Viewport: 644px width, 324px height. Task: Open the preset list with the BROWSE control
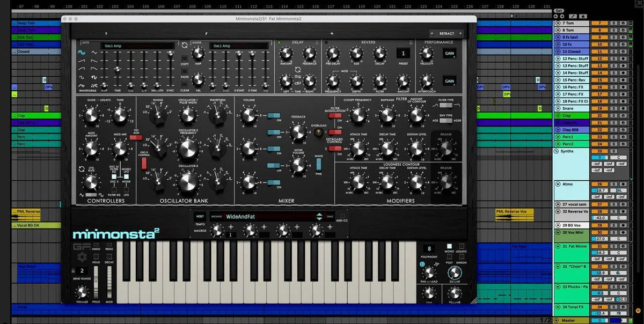(217, 216)
